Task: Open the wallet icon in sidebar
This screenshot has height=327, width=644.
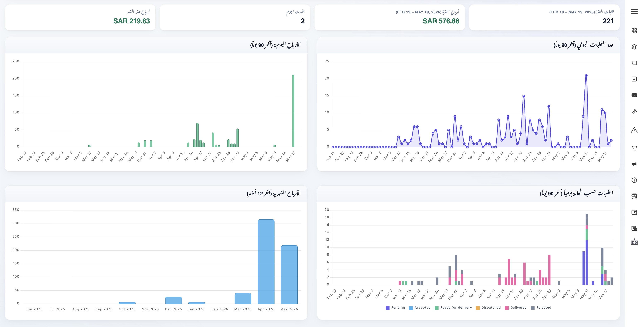Action: (634, 212)
